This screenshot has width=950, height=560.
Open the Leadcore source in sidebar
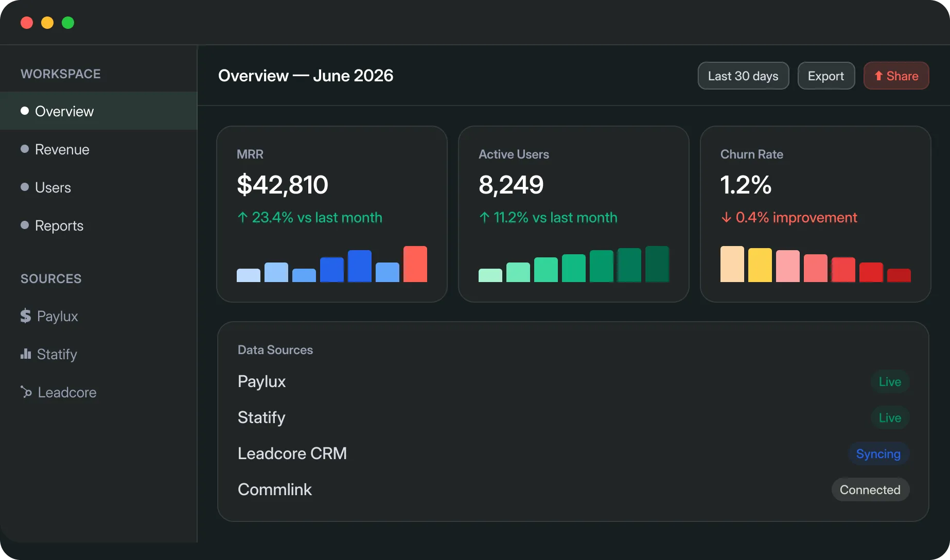pos(98,392)
